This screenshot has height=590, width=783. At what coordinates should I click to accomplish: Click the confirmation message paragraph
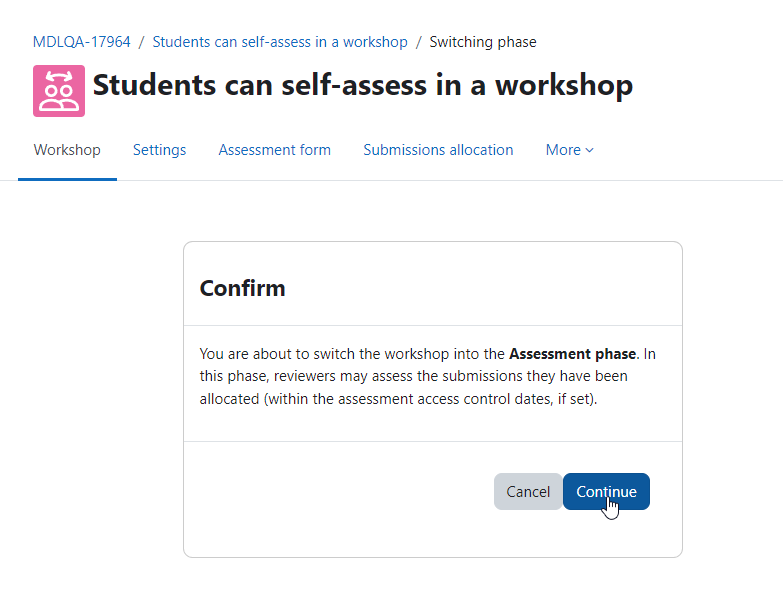point(427,376)
